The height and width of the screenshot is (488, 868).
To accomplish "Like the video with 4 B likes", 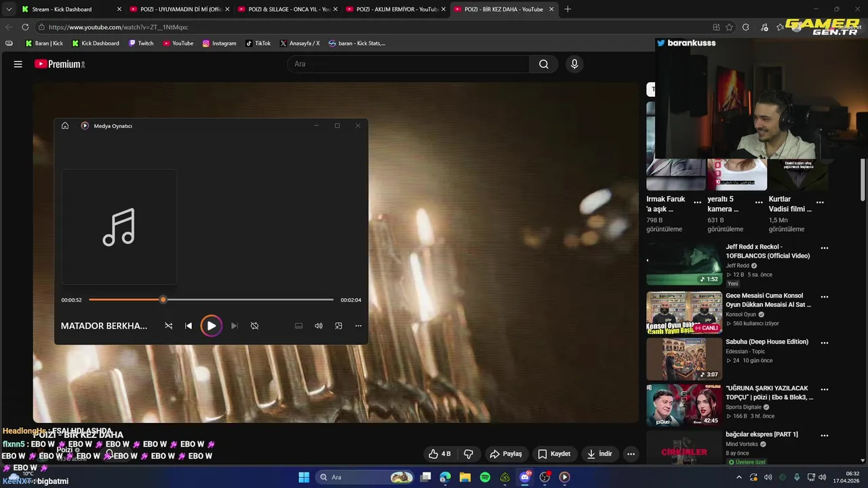I will click(439, 454).
